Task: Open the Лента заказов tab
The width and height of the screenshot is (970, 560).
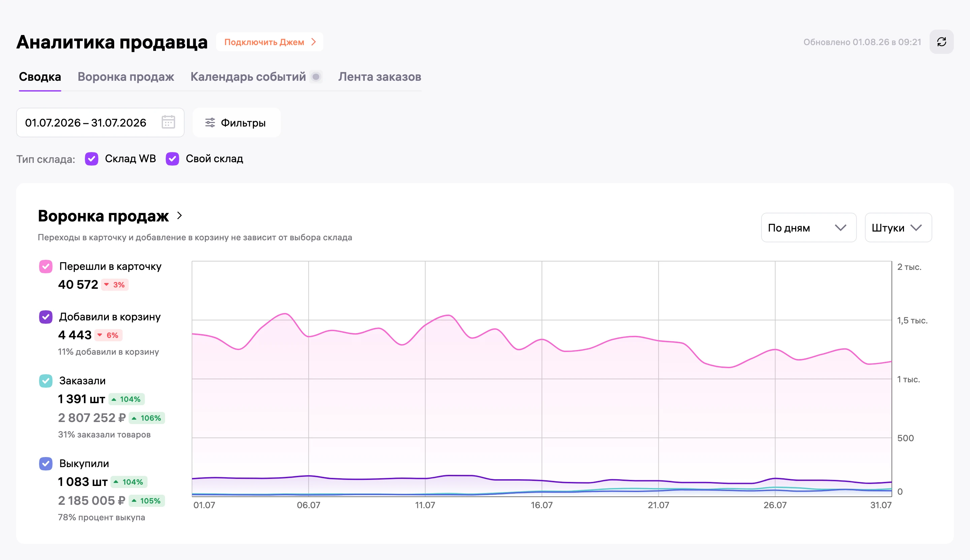Action: pos(380,77)
